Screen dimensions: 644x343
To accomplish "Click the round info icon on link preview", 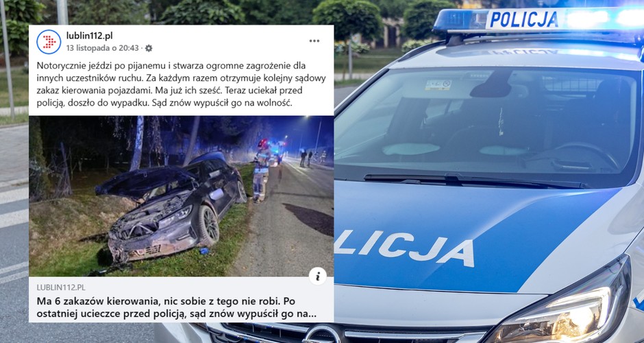I will point(317,276).
